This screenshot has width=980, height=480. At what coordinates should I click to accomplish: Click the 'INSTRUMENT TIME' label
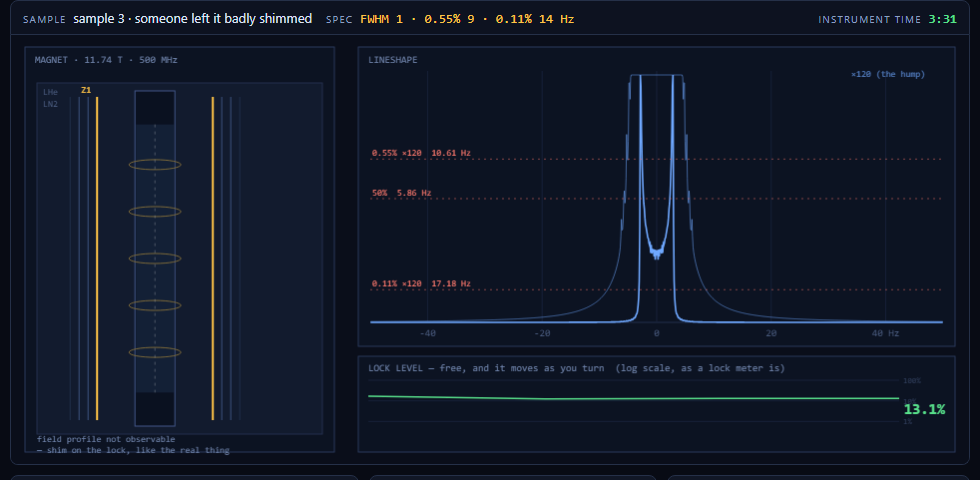pos(869,19)
